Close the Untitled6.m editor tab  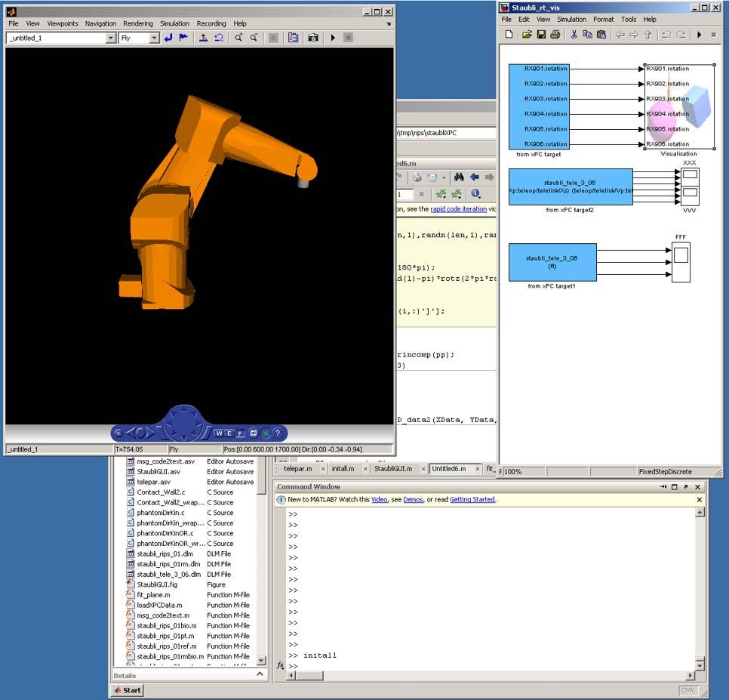click(x=478, y=469)
